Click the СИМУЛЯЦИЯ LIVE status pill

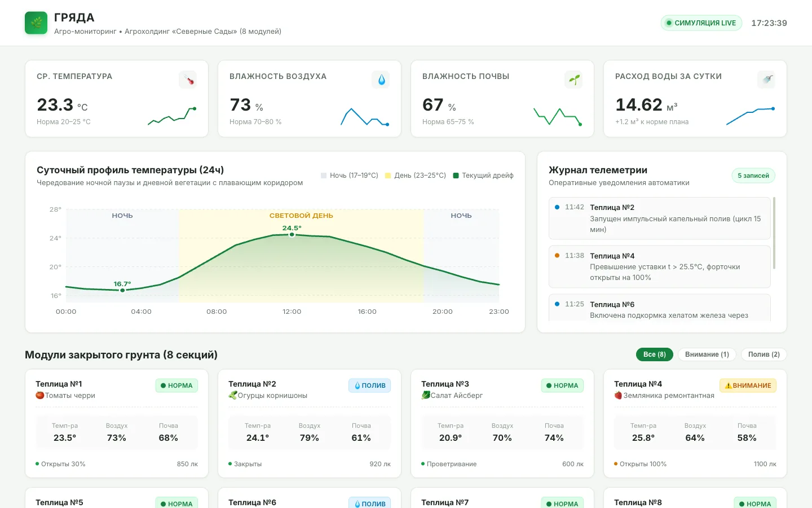click(x=701, y=23)
